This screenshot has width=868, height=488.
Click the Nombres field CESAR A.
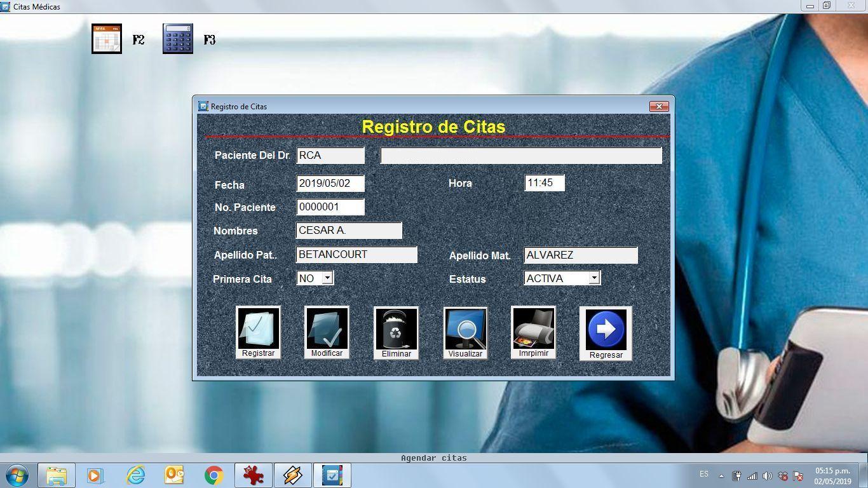point(349,230)
